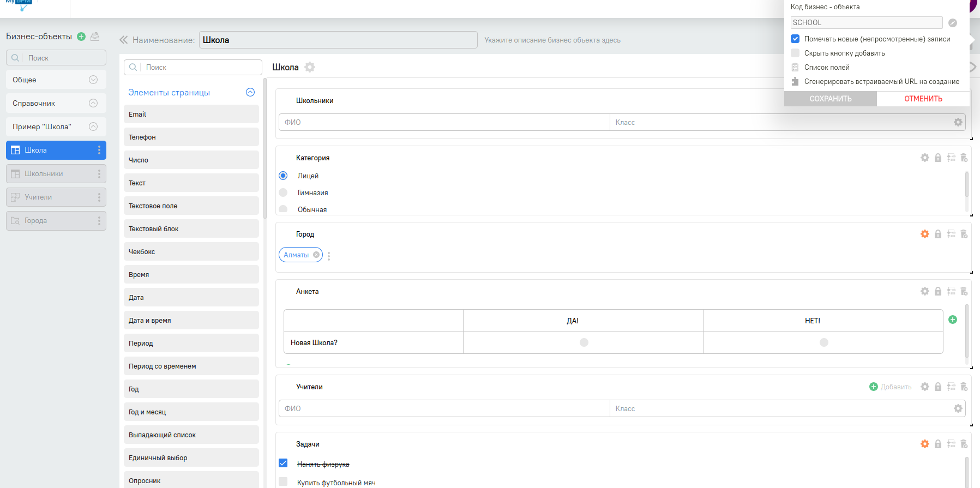Click Добавить in the Учители block

890,387
